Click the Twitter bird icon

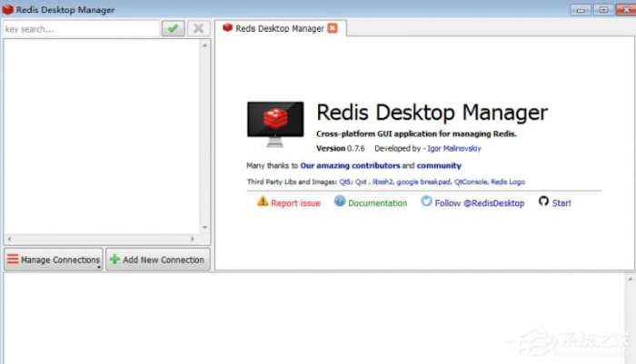[426, 201]
